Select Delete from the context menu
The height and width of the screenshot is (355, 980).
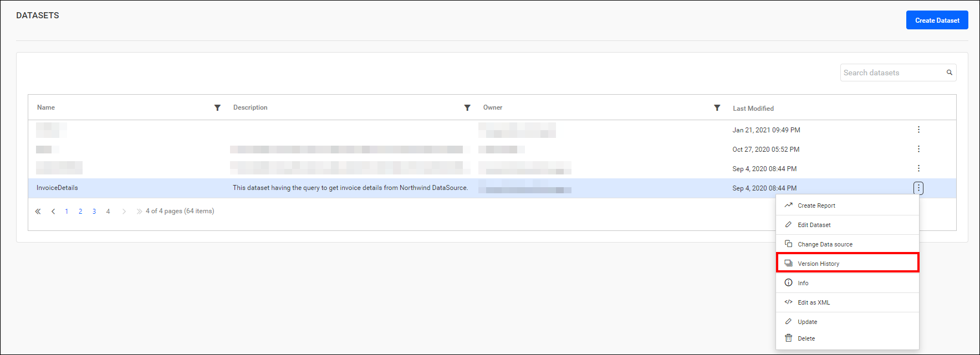(x=848, y=338)
